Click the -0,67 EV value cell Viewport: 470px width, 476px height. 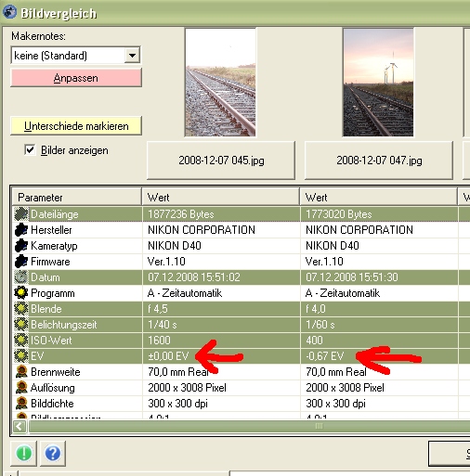tap(379, 356)
